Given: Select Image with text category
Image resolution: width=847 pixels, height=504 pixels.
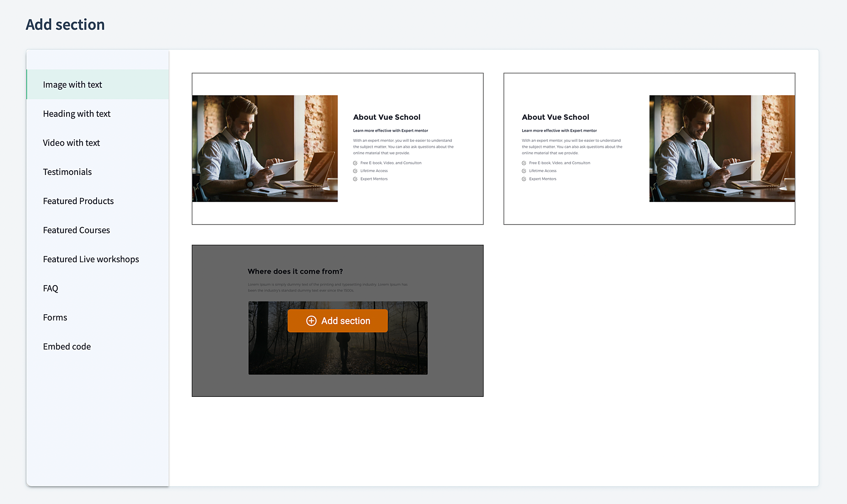Looking at the screenshot, I should (x=72, y=85).
